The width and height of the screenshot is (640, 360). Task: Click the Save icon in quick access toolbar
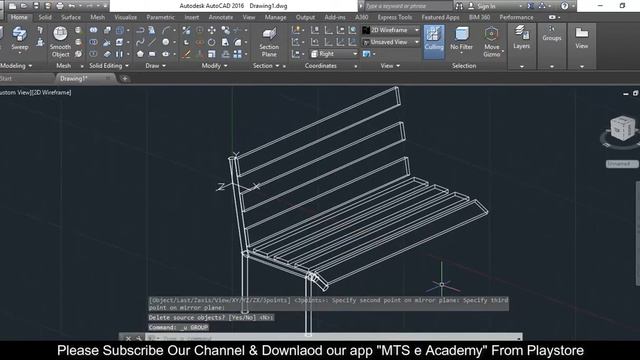tap(36, 6)
